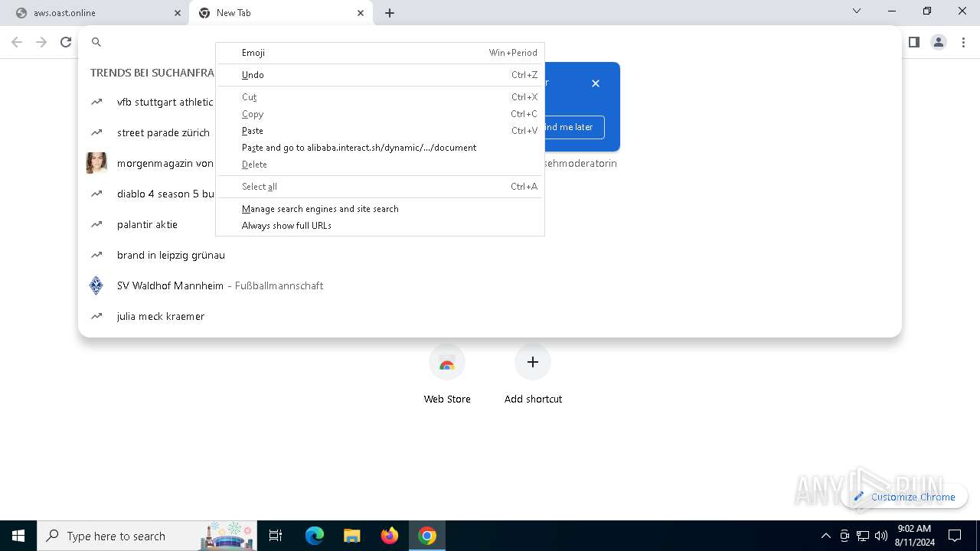
Task: Select suggestion palantir aktie
Action: coord(147,224)
